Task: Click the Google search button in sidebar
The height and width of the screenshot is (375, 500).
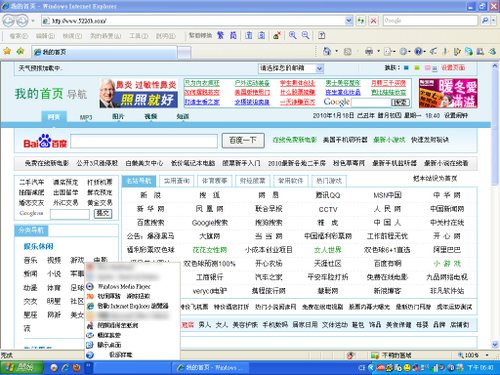Action: click(103, 213)
